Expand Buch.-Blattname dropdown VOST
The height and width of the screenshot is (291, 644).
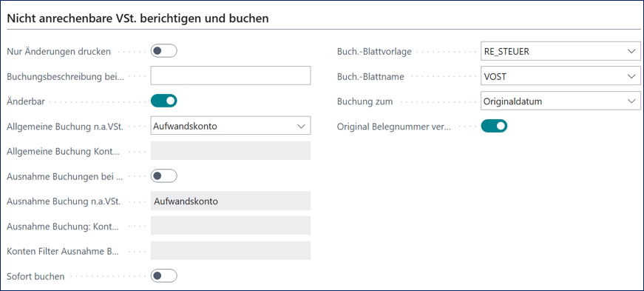560,76
